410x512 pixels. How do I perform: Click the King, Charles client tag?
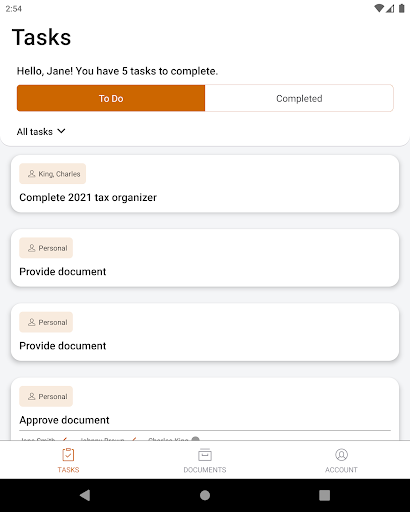pos(53,174)
